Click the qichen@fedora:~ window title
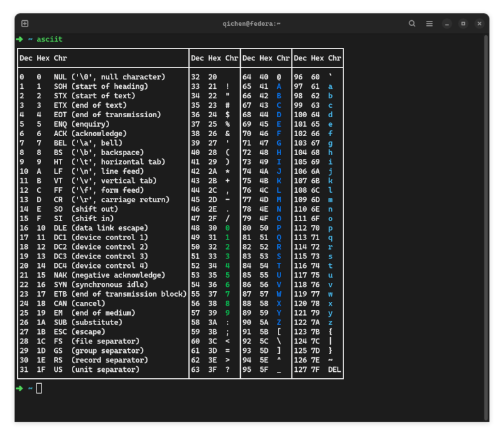Viewport: 504px width, 438px height. pos(251,23)
